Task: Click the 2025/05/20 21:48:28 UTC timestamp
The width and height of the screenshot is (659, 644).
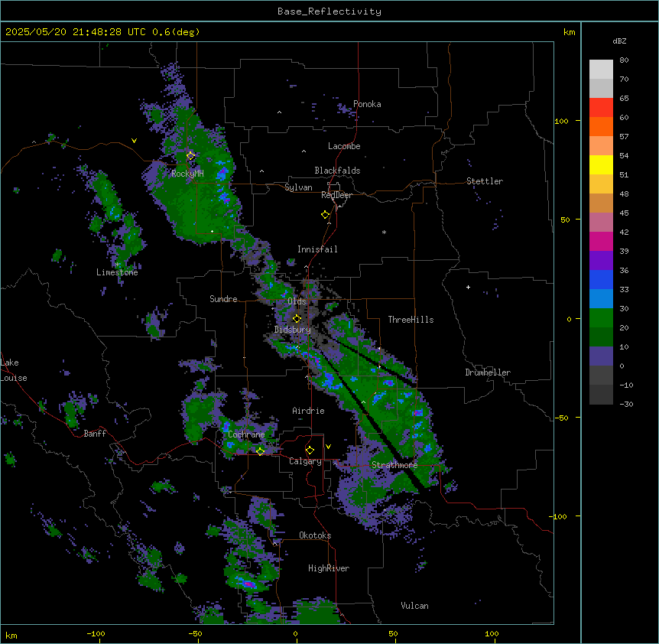Action: click(75, 32)
